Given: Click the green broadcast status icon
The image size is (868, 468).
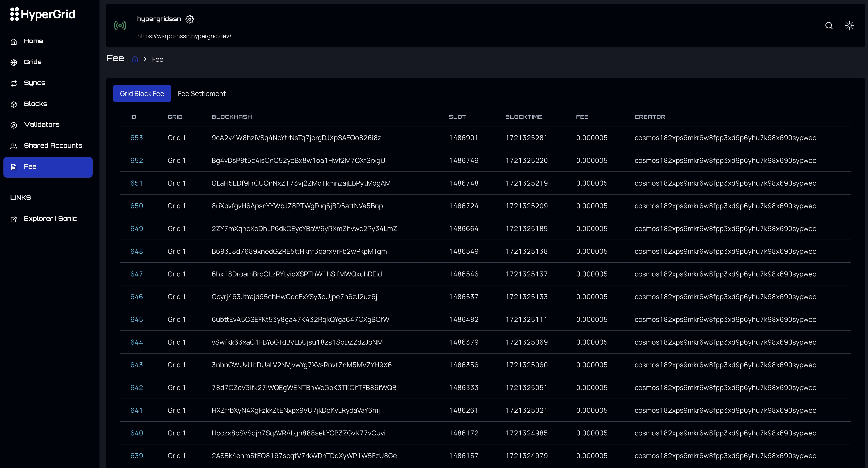Looking at the screenshot, I should 120,25.
